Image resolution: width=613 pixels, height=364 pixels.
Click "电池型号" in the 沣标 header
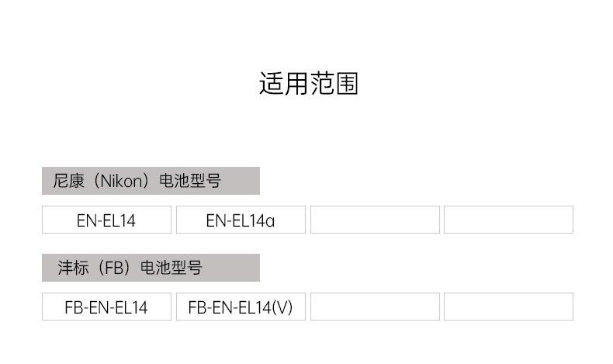(171, 268)
